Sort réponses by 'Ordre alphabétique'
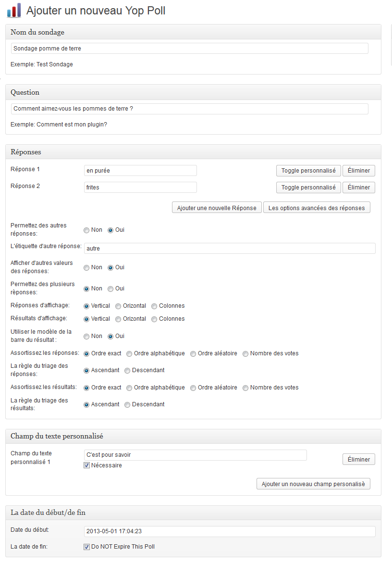Viewport: 392px width, 564px height. coord(129,353)
